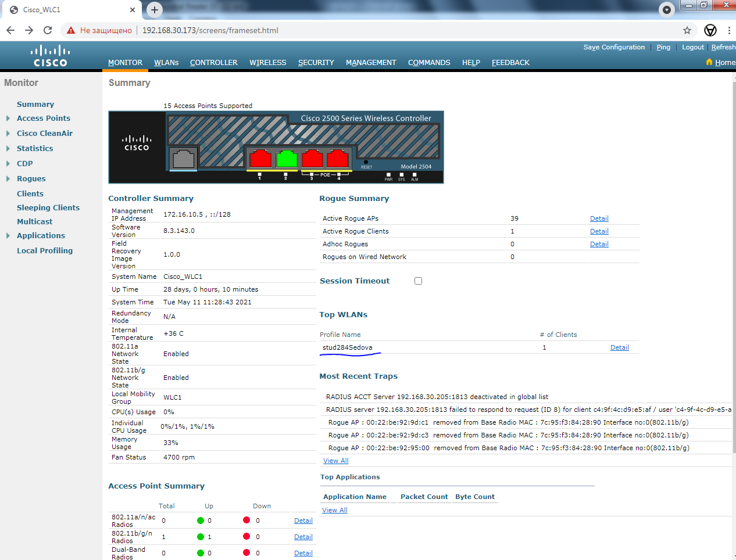Image resolution: width=736 pixels, height=560 pixels.
Task: Bookmark this page with the star icon
Action: [687, 30]
